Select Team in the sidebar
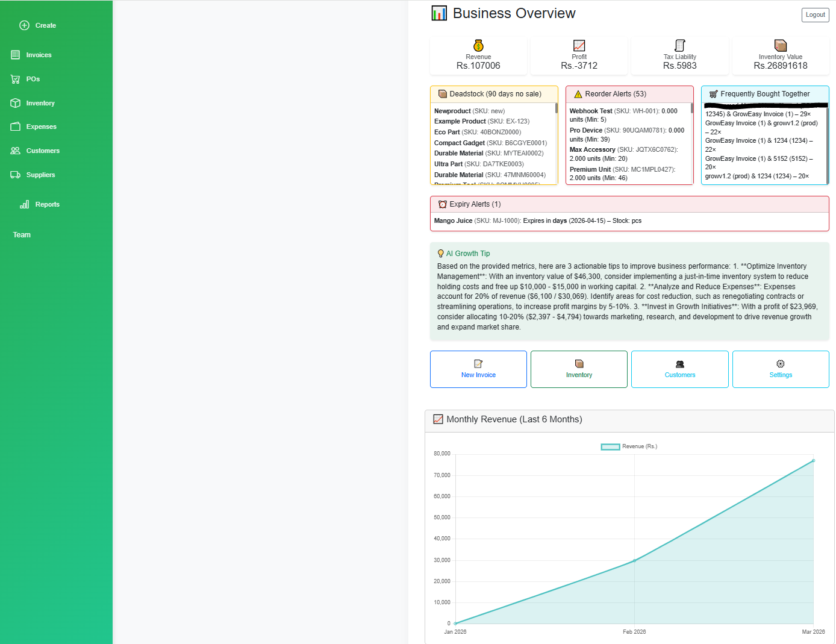The height and width of the screenshot is (644, 836). 22,235
